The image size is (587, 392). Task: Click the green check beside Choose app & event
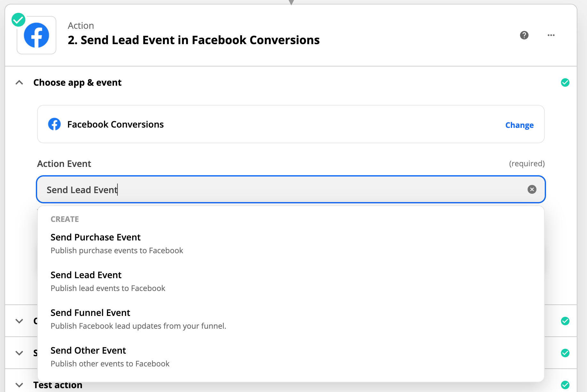click(x=565, y=82)
